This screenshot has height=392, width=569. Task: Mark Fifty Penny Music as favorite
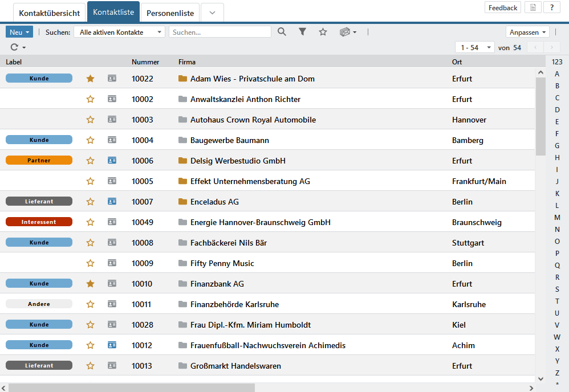[x=90, y=263]
